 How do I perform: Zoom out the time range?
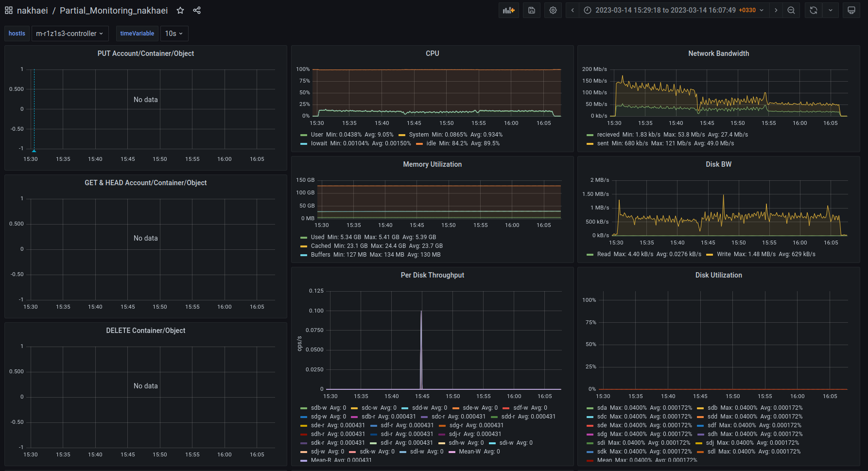tap(791, 10)
